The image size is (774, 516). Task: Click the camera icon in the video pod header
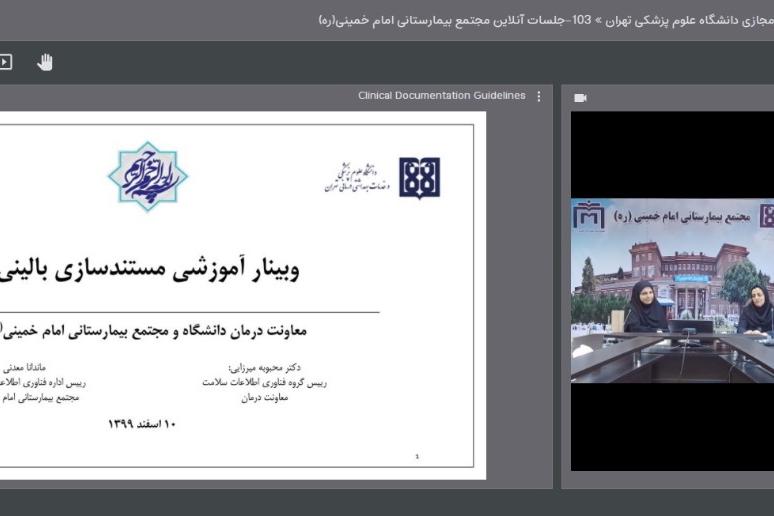(x=581, y=97)
